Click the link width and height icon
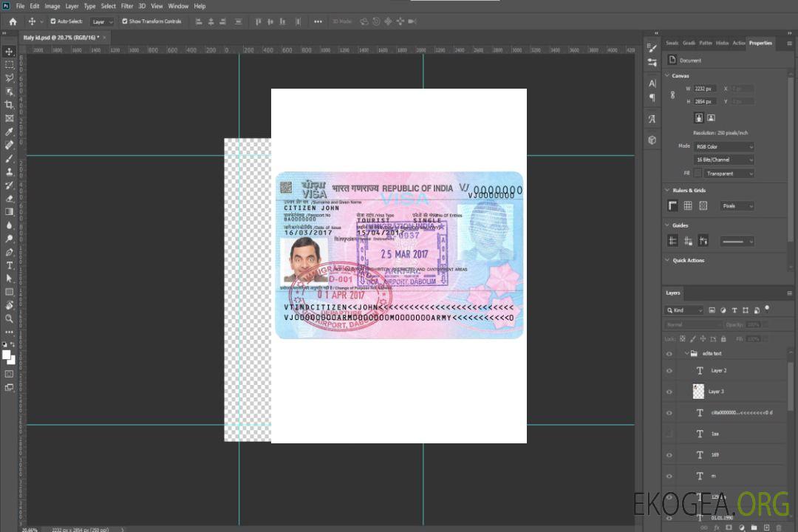The image size is (798, 532). point(673,95)
